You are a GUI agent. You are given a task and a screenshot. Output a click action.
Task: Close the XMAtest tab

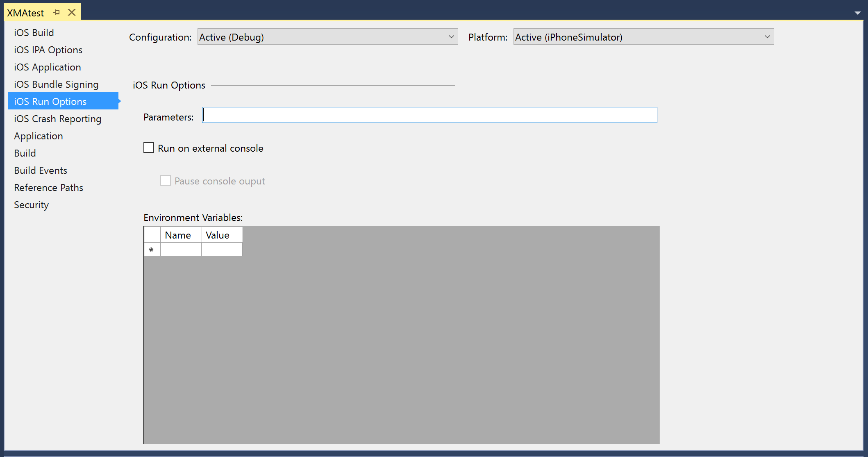tap(72, 13)
